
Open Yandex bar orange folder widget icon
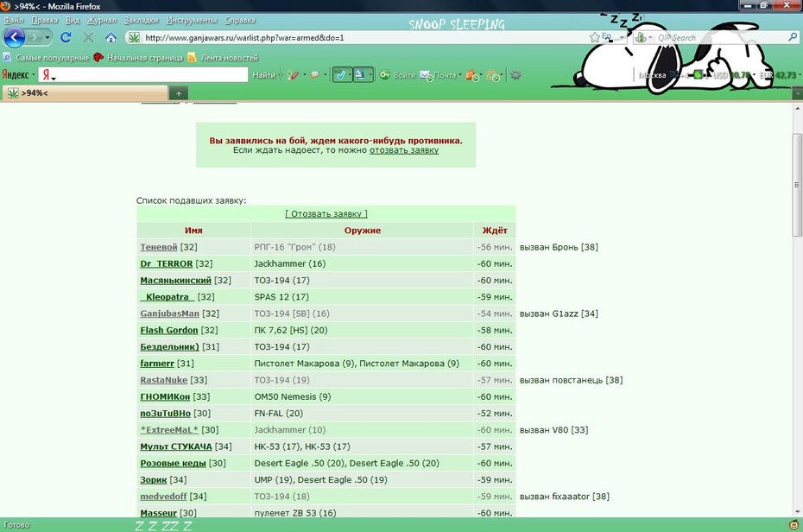472,76
